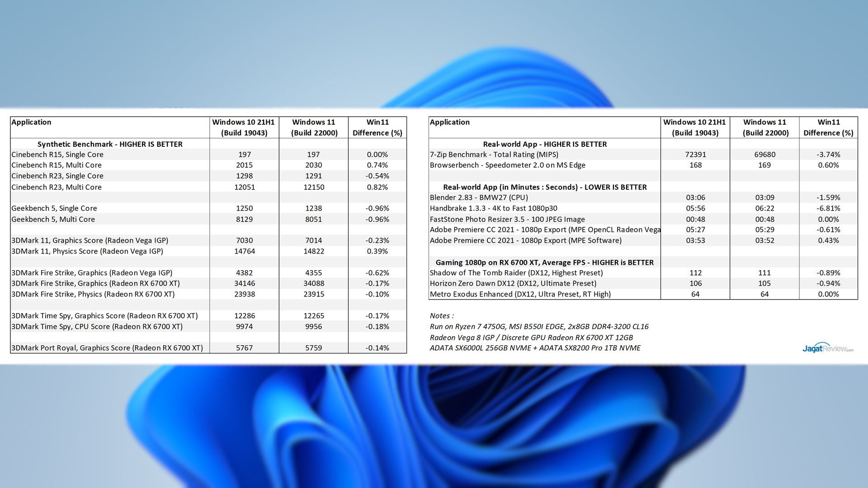The height and width of the screenshot is (488, 868).
Task: Click the Synthetic Benchmark section heading
Action: 110,144
